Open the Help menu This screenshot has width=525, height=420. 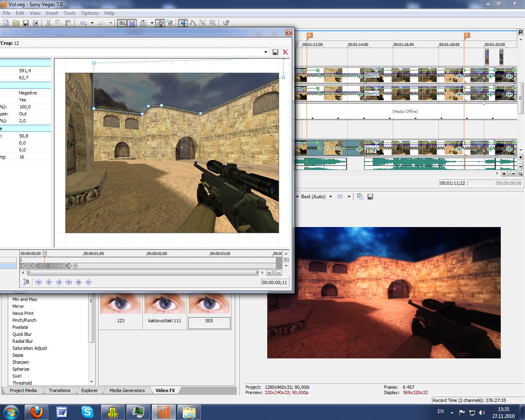(x=109, y=13)
